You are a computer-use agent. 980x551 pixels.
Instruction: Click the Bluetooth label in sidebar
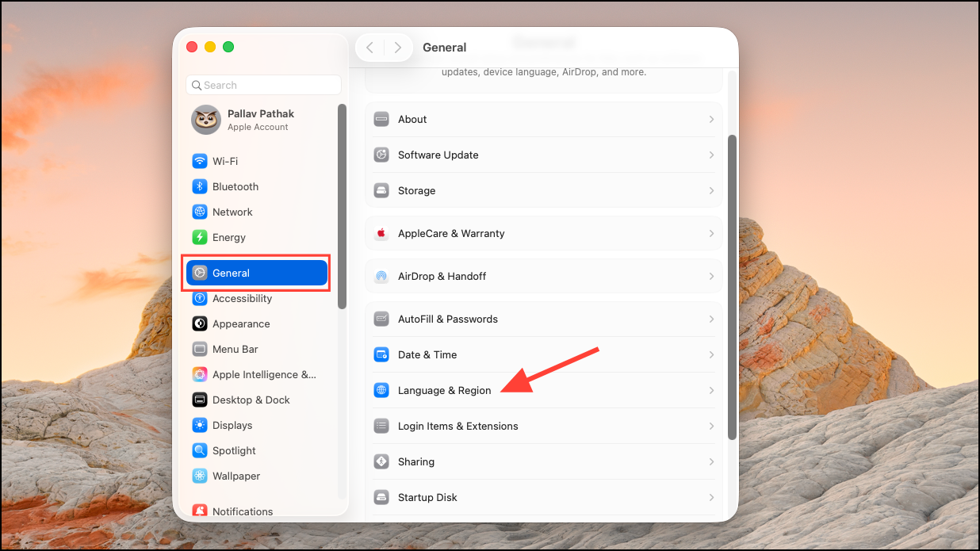pos(235,186)
